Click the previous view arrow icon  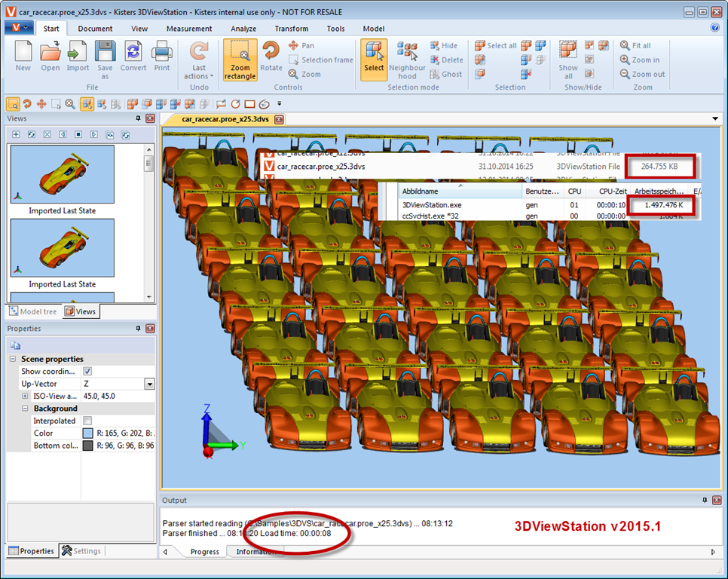point(63,135)
